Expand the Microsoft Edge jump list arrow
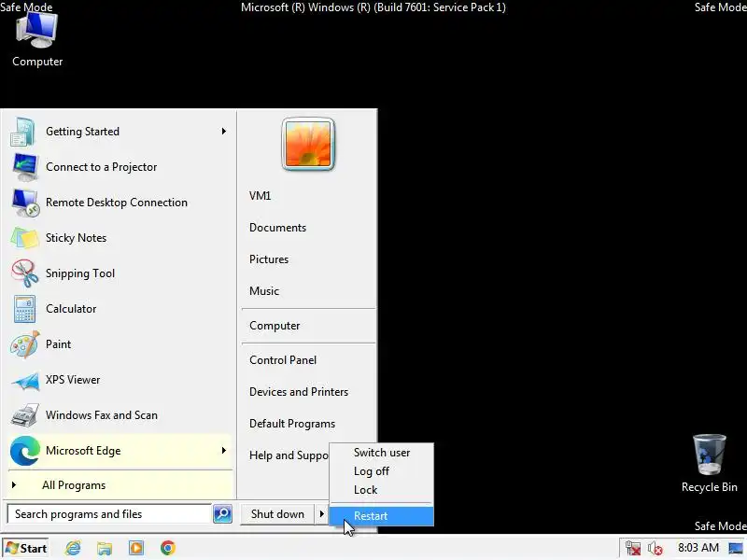Viewport: 747px width, 560px height. (223, 451)
